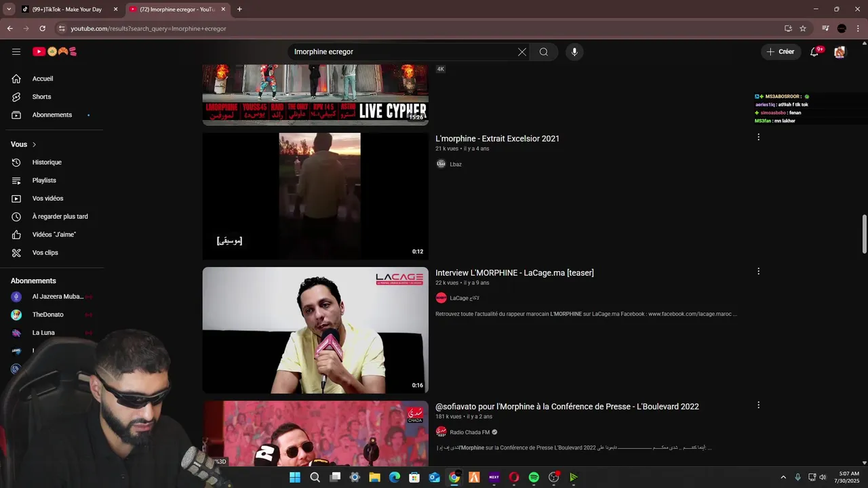Open the LaCage interview thumbnail
Screen dimensions: 868x488
click(x=315, y=330)
